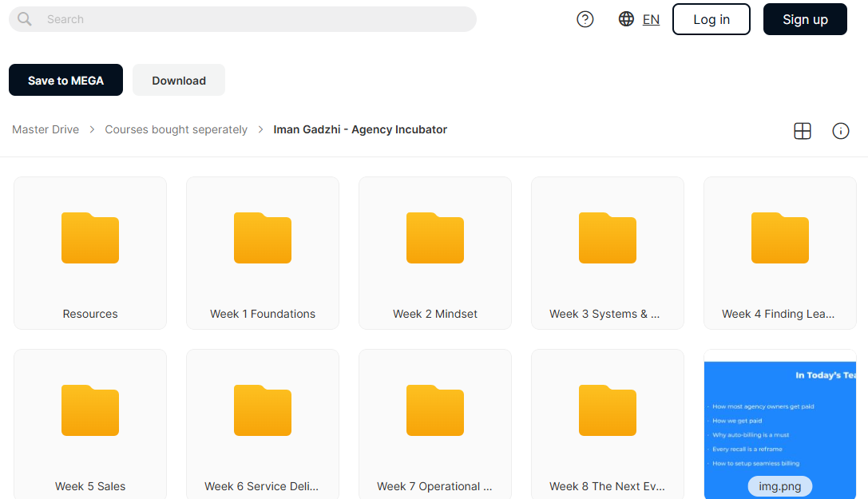
Task: Click the img.png file name label
Action: (x=780, y=486)
